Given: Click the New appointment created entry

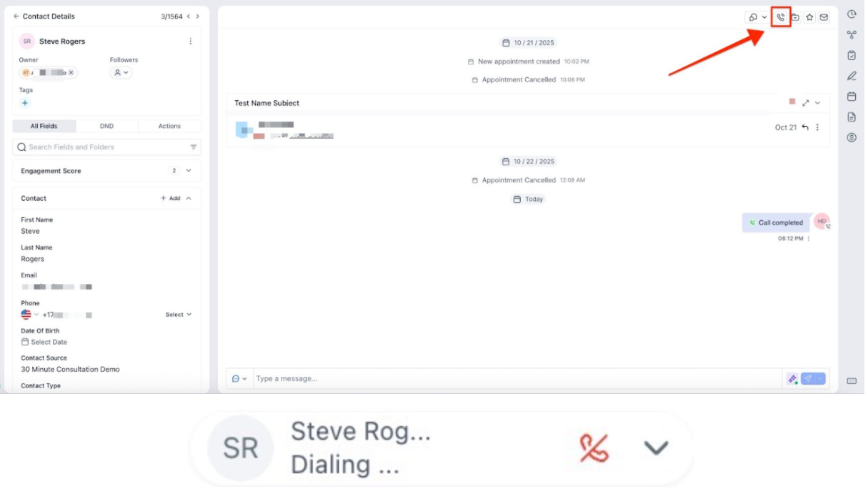Looking at the screenshot, I should [529, 62].
